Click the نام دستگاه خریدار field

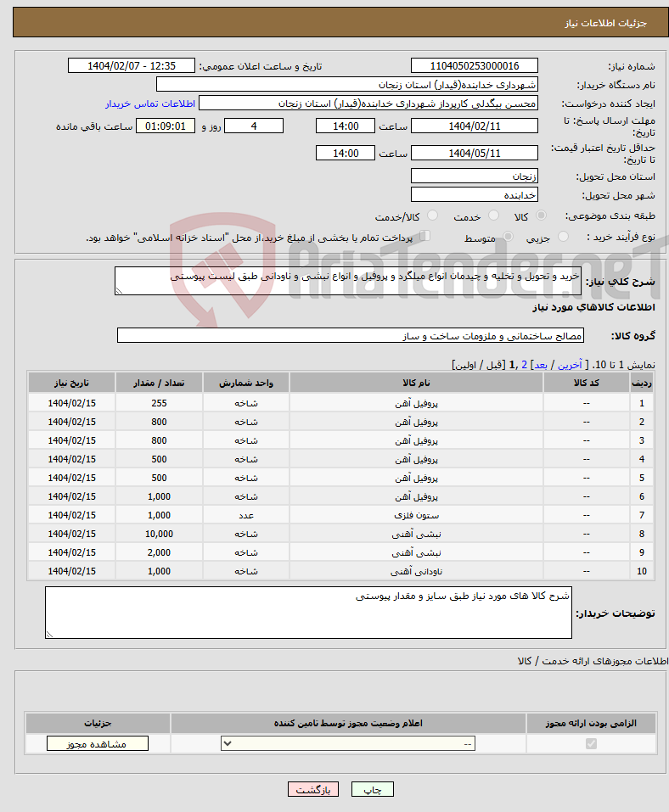346,84
